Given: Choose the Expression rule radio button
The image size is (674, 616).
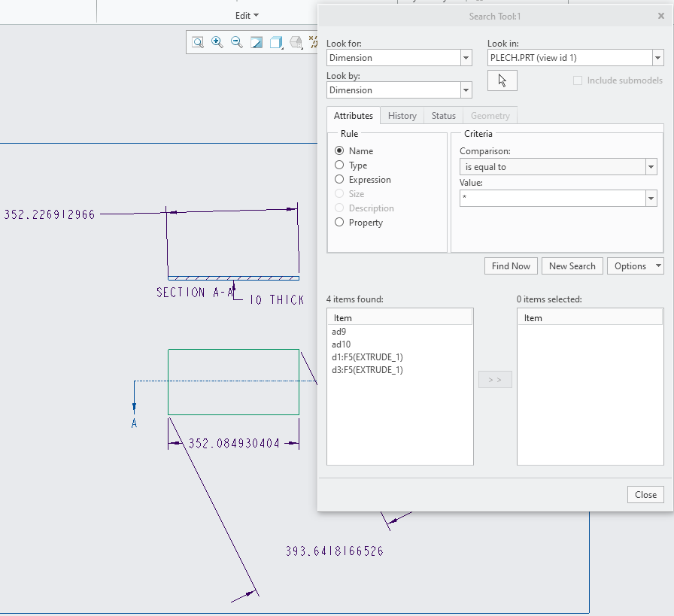Looking at the screenshot, I should (x=339, y=180).
